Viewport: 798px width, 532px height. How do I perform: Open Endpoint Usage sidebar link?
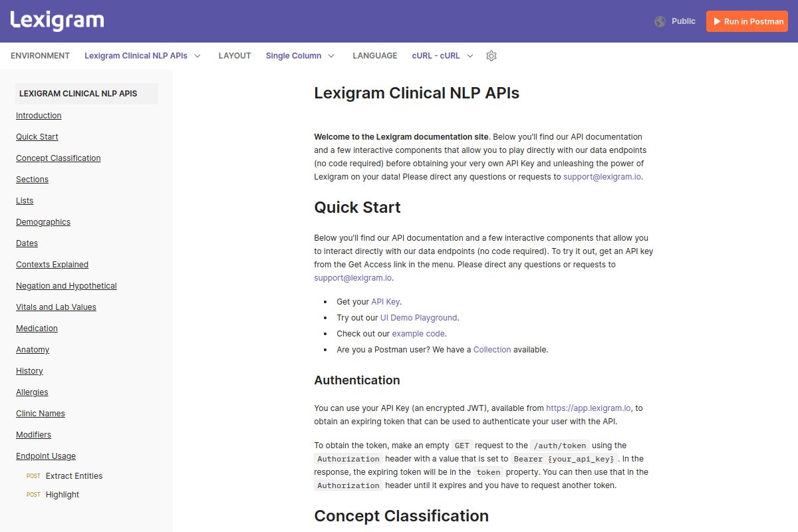pos(46,456)
